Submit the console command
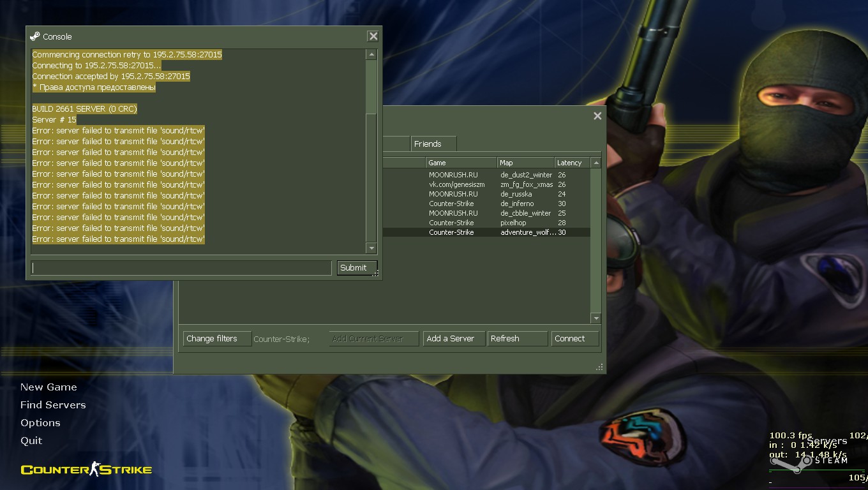Image resolution: width=868 pixels, height=490 pixels. pos(357,268)
